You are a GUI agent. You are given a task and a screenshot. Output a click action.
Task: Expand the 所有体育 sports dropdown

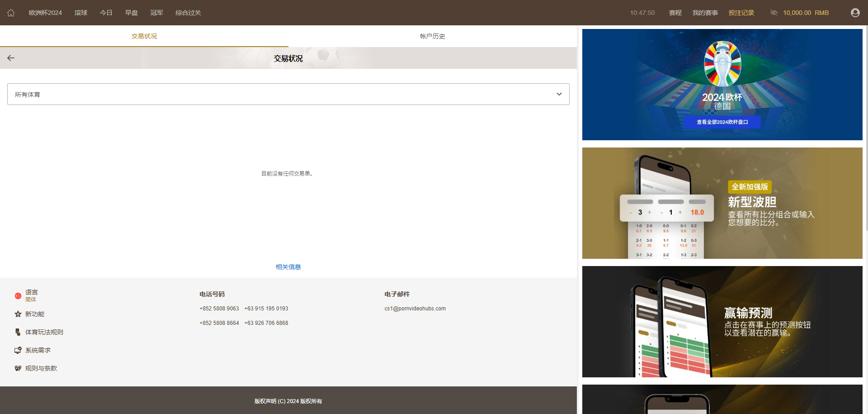tap(288, 94)
